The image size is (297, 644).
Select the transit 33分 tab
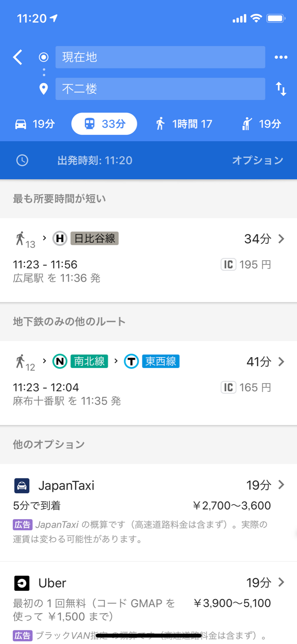tap(104, 124)
